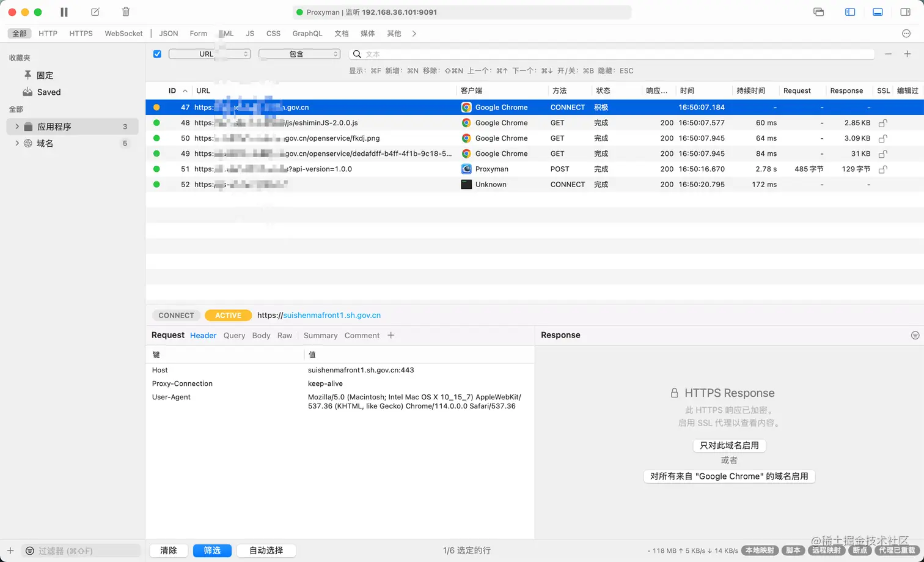This screenshot has height=562, width=924.
Task: Toggle the 断点 status badge
Action: pos(860,550)
